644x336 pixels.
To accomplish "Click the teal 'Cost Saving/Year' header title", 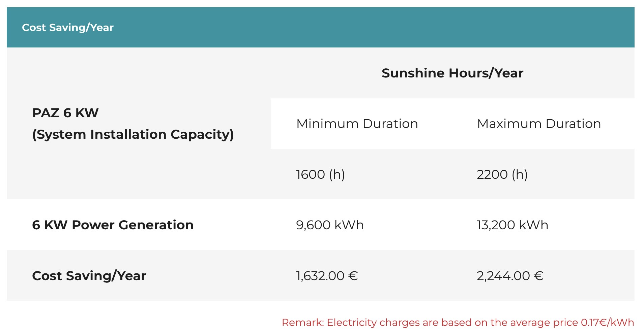I will [67, 27].
